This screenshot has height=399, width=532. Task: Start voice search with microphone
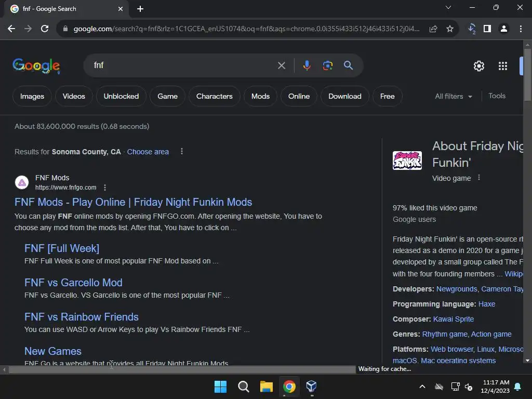(x=307, y=65)
